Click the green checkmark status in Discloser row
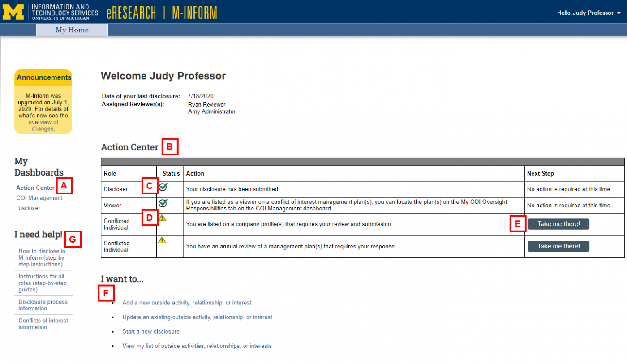This screenshot has height=364, width=627. click(x=163, y=187)
